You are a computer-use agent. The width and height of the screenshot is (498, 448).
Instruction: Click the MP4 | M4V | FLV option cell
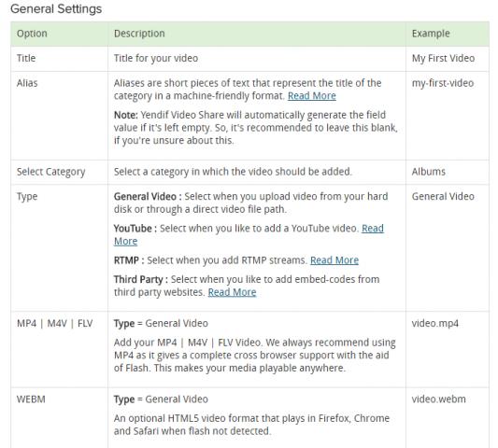[x=59, y=349]
